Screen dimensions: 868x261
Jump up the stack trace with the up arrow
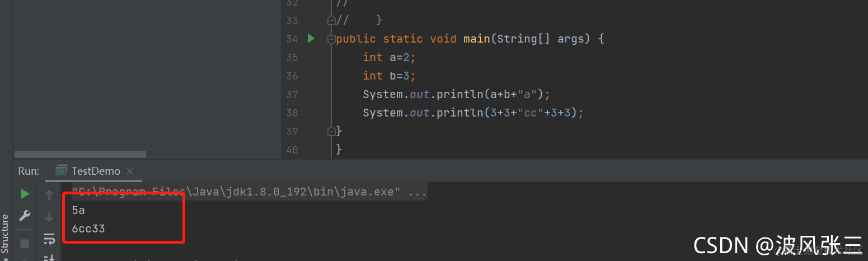coord(49,195)
